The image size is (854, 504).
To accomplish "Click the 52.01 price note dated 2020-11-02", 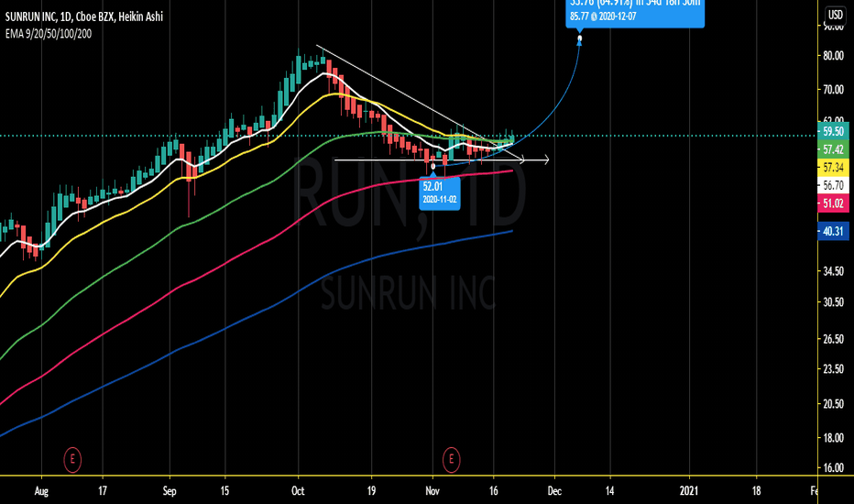I will pyautogui.click(x=440, y=192).
